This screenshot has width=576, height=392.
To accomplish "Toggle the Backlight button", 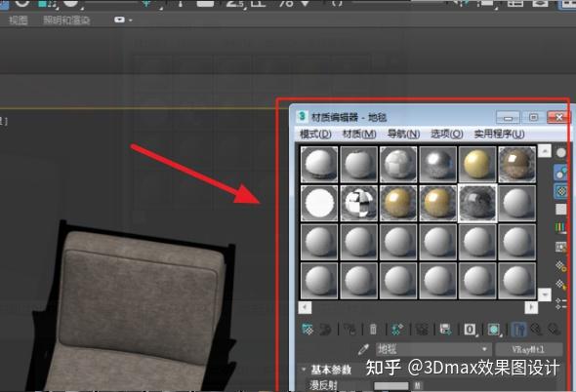I will [x=560, y=173].
